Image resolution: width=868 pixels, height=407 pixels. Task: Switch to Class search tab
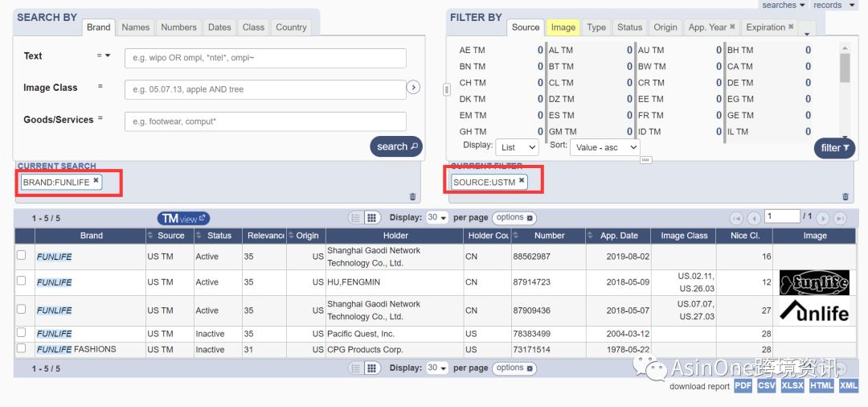click(x=253, y=27)
